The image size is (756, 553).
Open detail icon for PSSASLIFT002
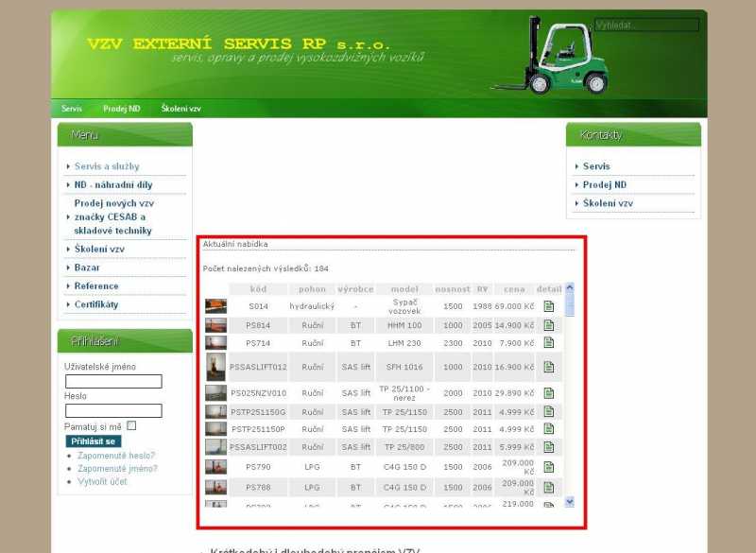click(548, 447)
